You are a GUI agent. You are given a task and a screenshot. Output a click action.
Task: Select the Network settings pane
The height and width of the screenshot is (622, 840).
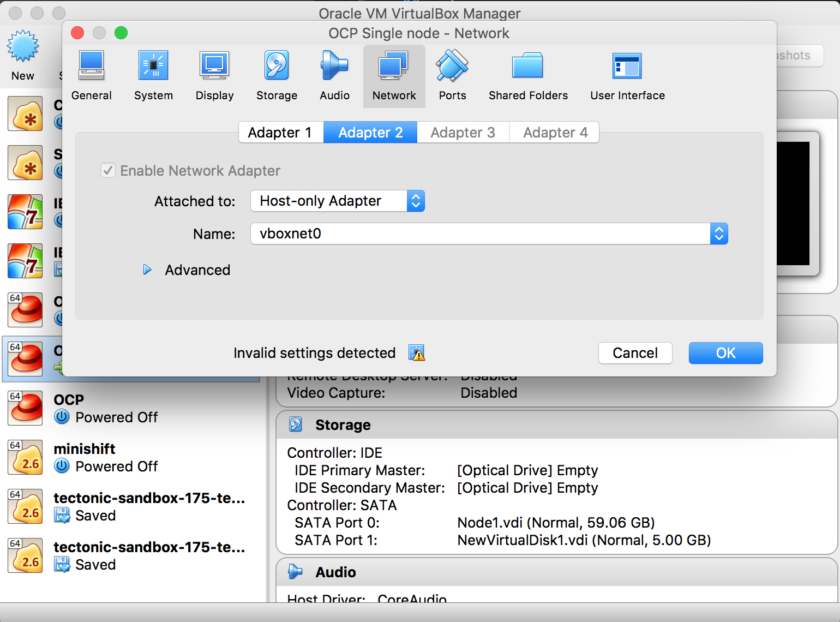pos(394,76)
